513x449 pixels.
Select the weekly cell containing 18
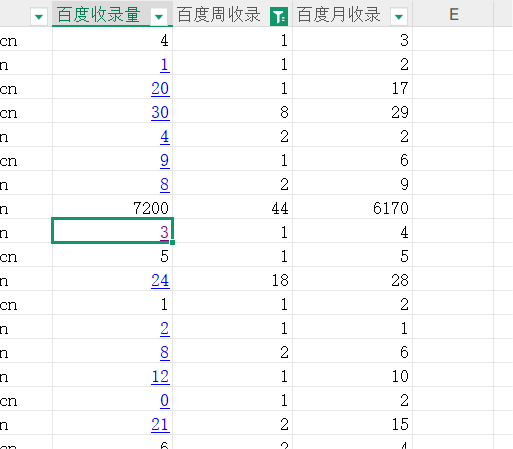(233, 280)
